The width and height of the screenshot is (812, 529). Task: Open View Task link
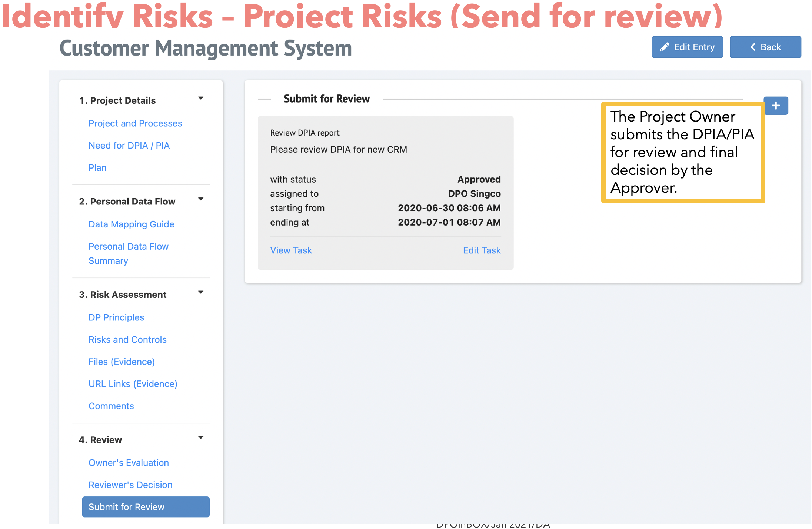tap(291, 250)
